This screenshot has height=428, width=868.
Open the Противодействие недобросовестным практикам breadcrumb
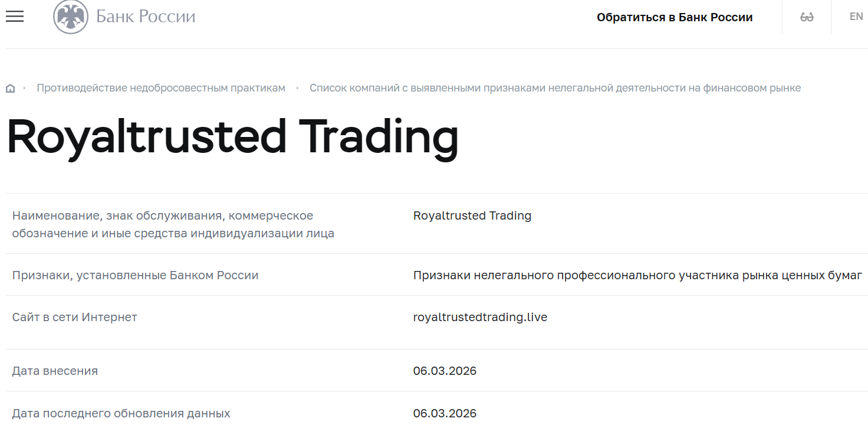click(162, 87)
